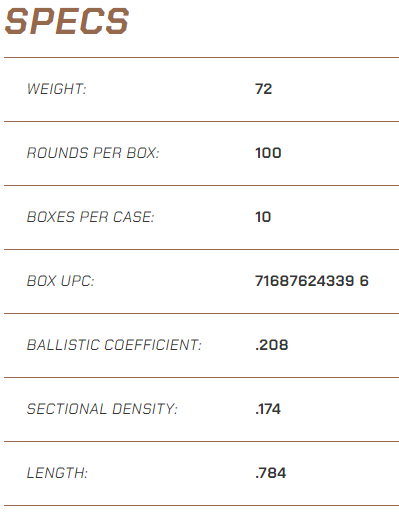Image resolution: width=399 pixels, height=523 pixels.
Task: Select the WEIGHT label
Action: pyautogui.click(x=56, y=89)
